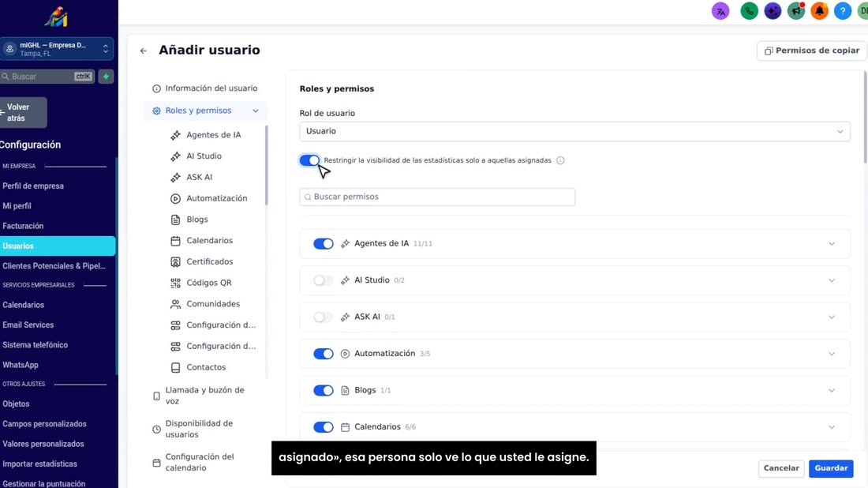This screenshot has height=488, width=868.
Task: Click the Códigos QR icon in submenu
Action: click(175, 283)
